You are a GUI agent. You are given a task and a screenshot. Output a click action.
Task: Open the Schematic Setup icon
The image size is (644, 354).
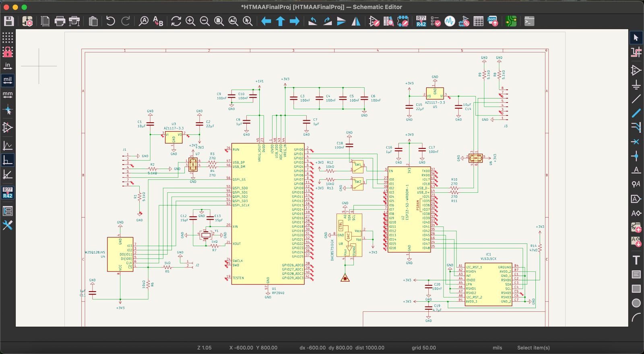coord(27,21)
